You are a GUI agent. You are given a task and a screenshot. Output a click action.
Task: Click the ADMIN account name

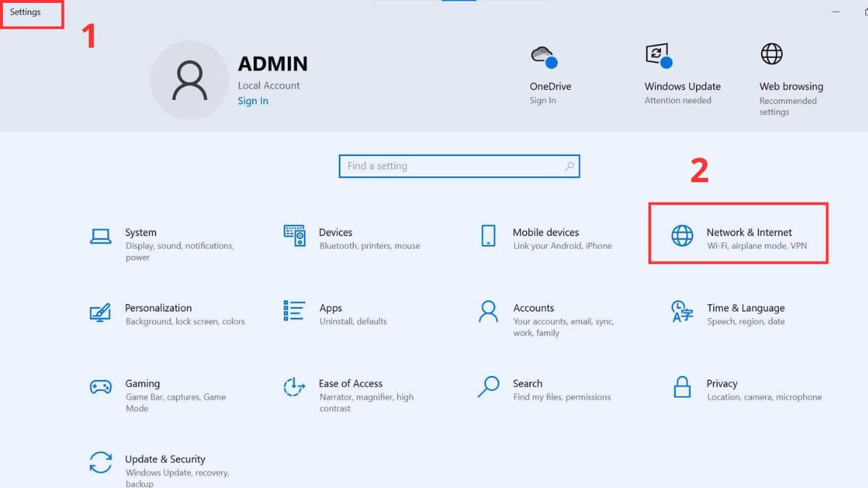point(273,64)
